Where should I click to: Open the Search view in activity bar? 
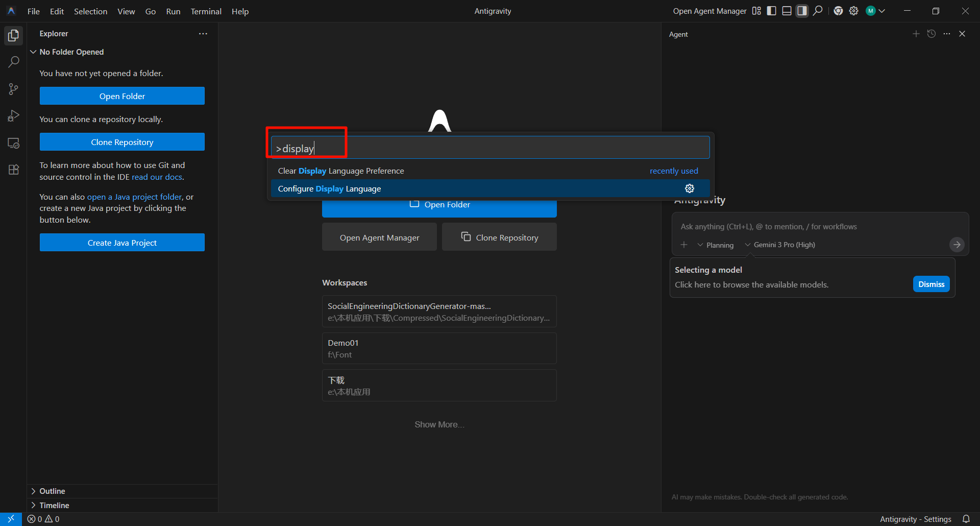[14, 62]
